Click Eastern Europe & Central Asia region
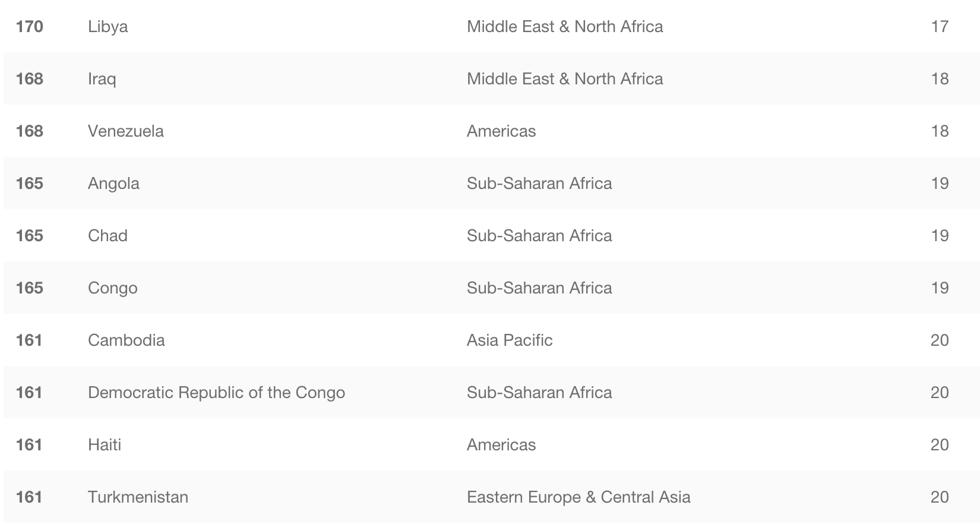The width and height of the screenshot is (980, 524). tap(578, 497)
